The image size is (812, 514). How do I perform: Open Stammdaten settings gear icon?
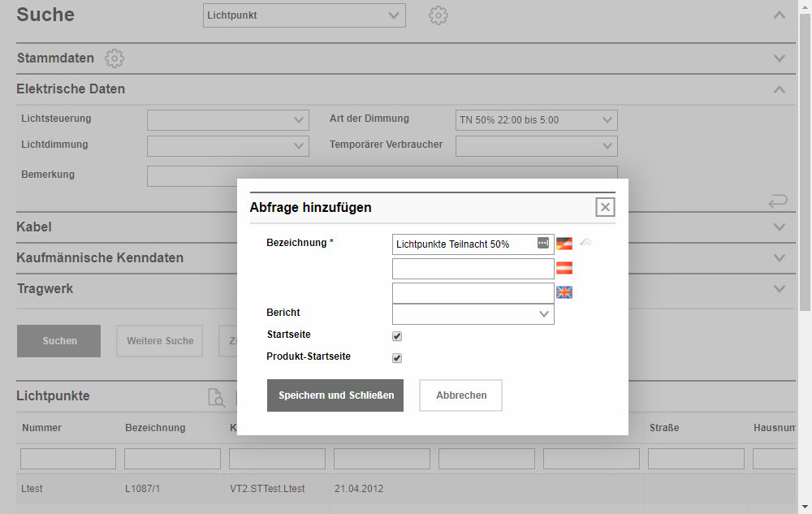pyautogui.click(x=114, y=58)
